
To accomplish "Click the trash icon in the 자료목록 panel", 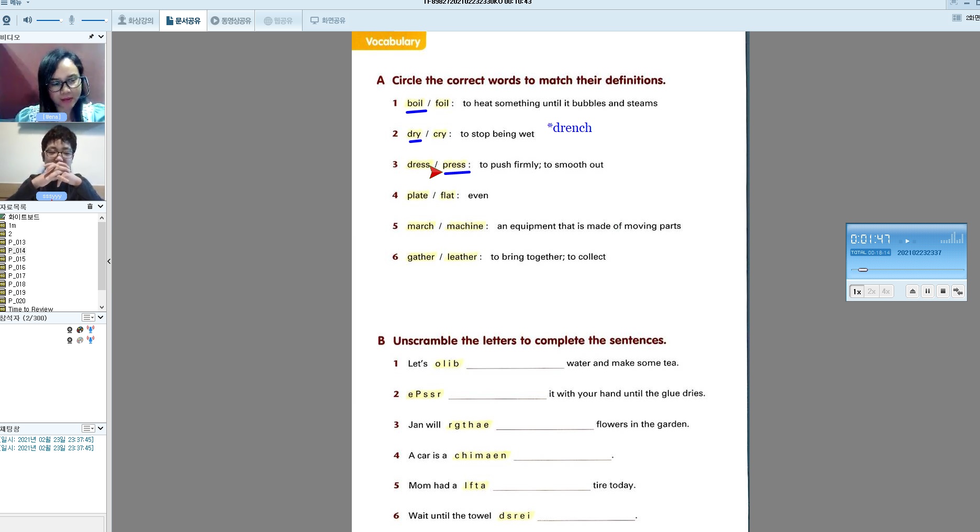I will (90, 206).
